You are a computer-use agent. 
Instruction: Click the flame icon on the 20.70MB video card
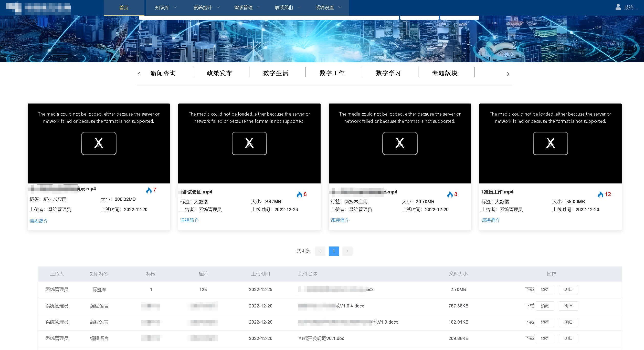click(450, 194)
